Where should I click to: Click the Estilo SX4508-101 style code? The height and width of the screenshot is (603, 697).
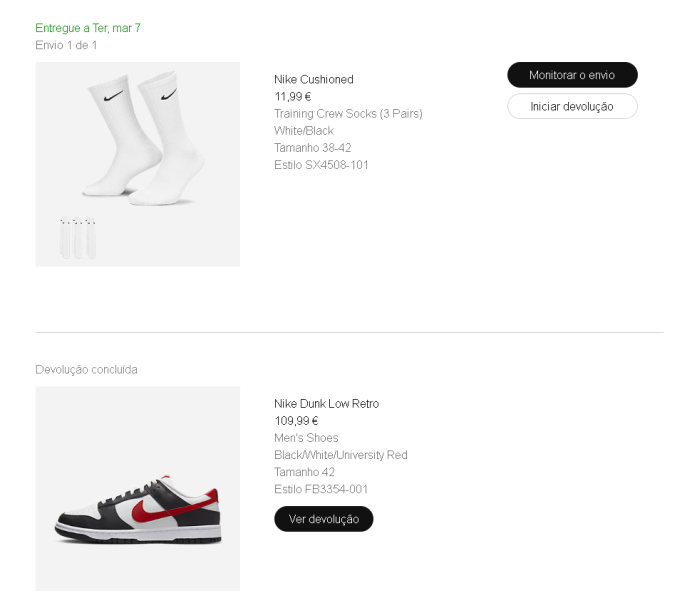click(321, 165)
